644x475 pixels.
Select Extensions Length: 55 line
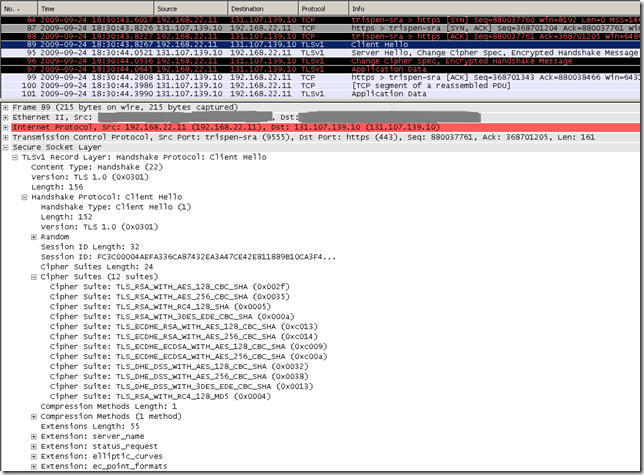tap(90, 427)
